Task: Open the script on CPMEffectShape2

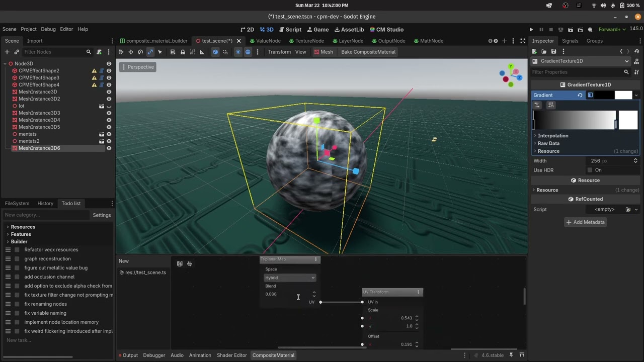Action: 102,71
